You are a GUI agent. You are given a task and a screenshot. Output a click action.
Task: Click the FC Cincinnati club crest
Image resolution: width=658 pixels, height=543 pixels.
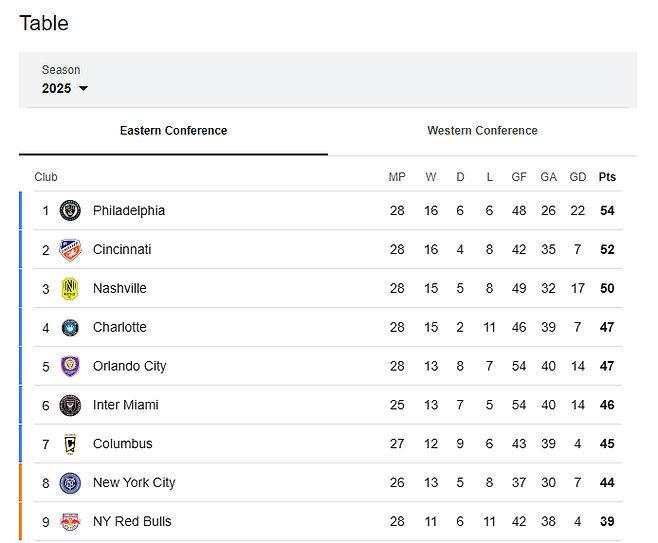(x=69, y=250)
